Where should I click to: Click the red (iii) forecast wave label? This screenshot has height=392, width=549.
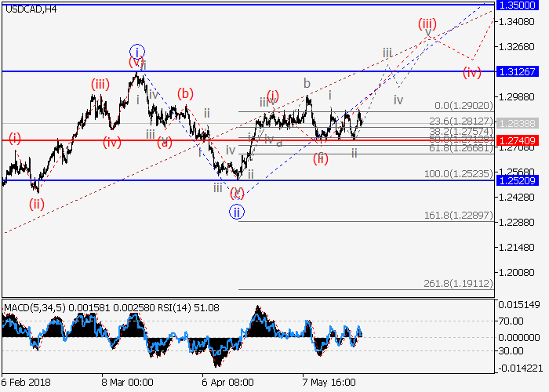(427, 24)
